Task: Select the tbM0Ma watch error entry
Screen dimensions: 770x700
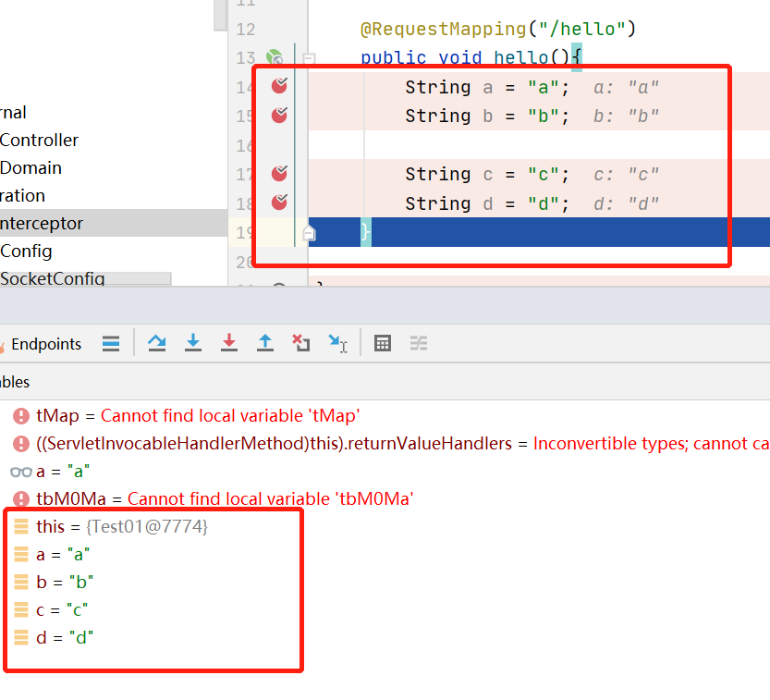Action: coord(214,499)
